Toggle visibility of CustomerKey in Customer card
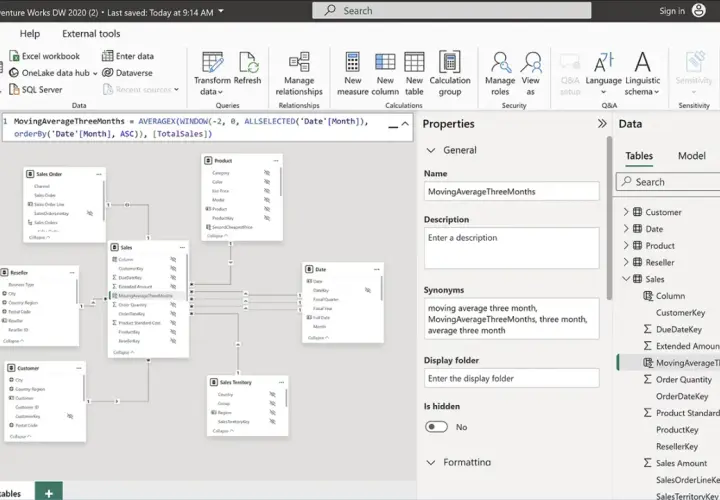Image resolution: width=720 pixels, height=500 pixels. point(70,416)
